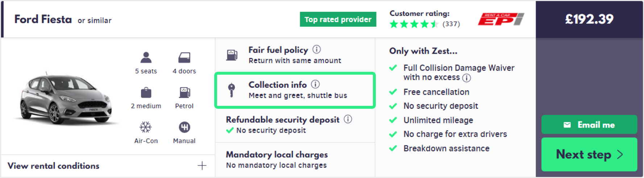Click the Manual gearbox icon
644x178 pixels.
(x=184, y=127)
